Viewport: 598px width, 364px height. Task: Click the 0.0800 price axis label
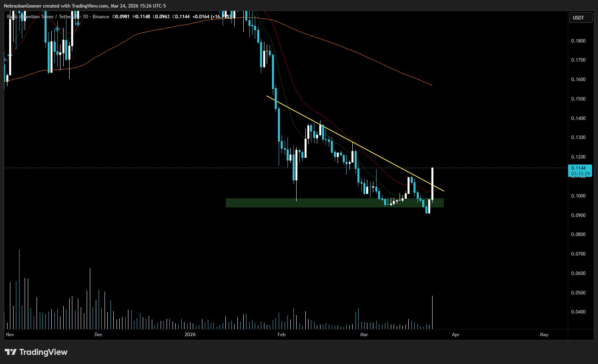(x=578, y=234)
